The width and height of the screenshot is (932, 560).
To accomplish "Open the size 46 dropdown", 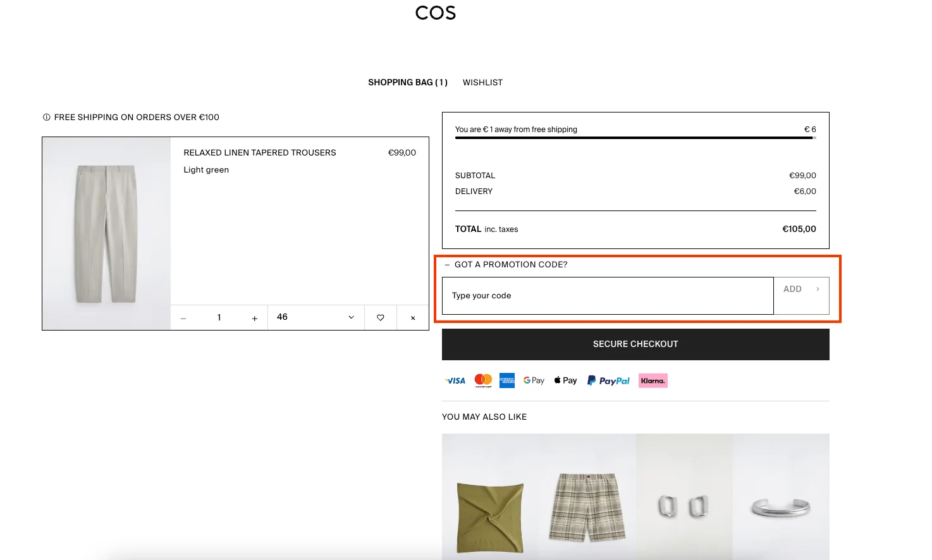I will (316, 317).
